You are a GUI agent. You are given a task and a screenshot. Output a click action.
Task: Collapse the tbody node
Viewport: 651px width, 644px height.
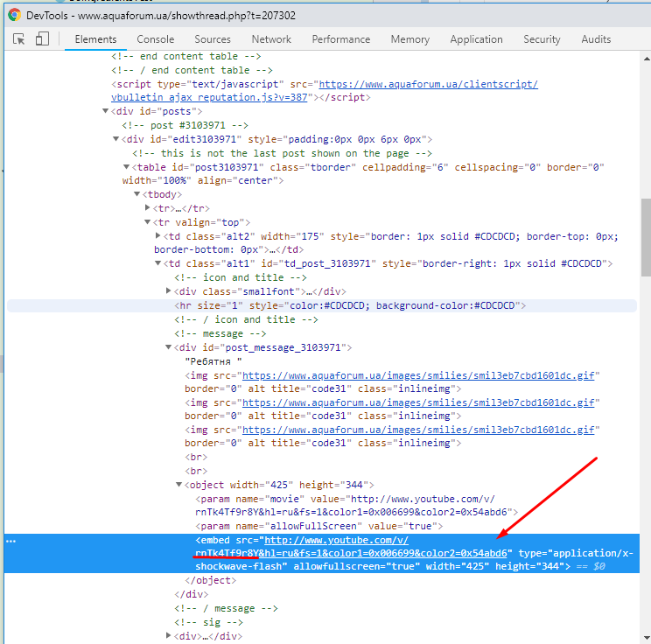[x=137, y=194]
